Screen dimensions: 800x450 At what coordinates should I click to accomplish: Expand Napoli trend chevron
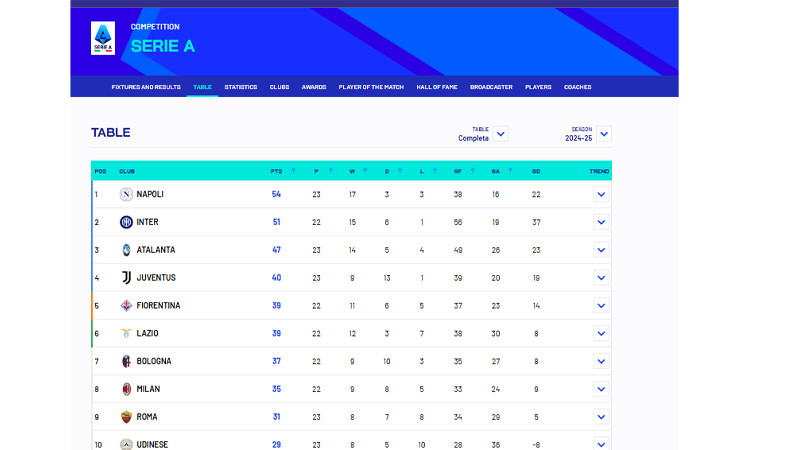pos(601,194)
